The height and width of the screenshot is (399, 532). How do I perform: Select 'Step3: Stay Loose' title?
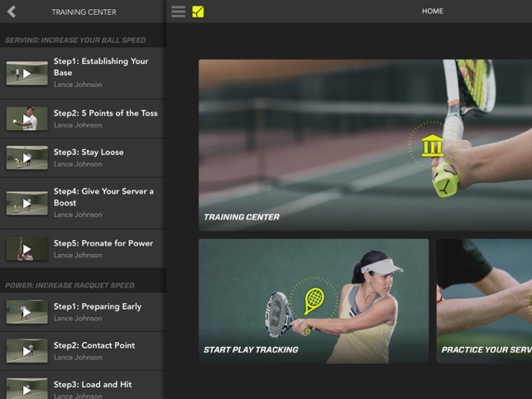89,152
